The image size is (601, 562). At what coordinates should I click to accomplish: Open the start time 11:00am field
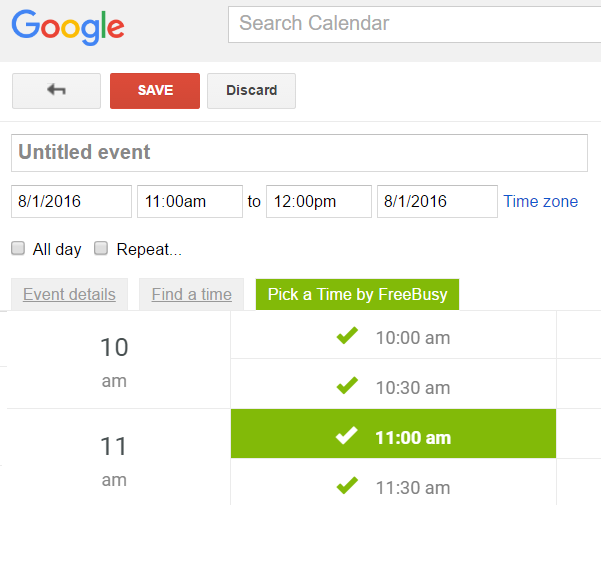[x=189, y=201]
